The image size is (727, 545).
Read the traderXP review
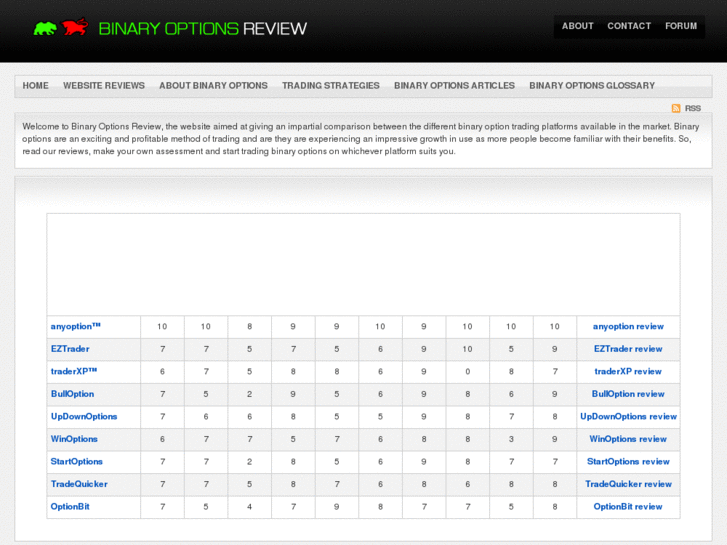(x=628, y=372)
